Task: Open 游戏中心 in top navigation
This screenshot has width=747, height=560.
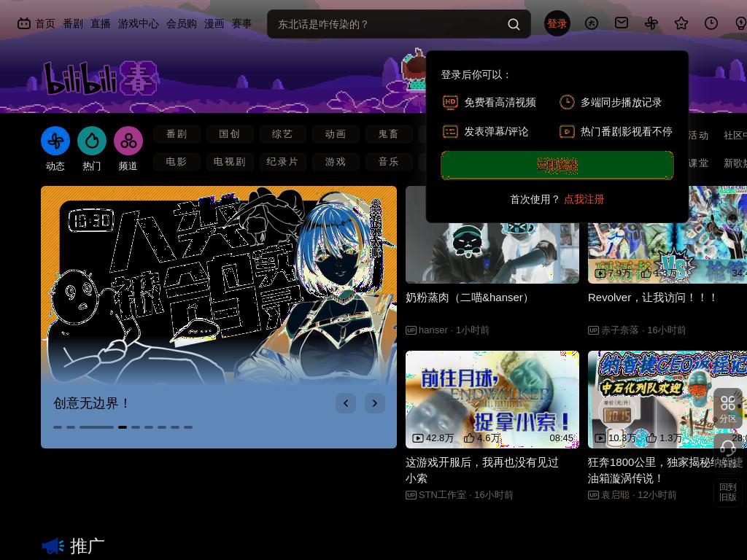Action: [x=138, y=23]
